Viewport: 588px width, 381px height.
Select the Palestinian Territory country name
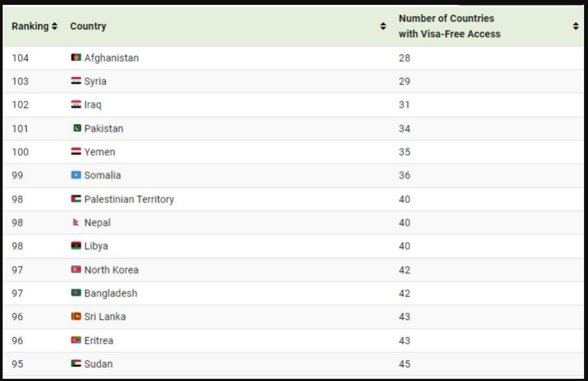pos(129,199)
